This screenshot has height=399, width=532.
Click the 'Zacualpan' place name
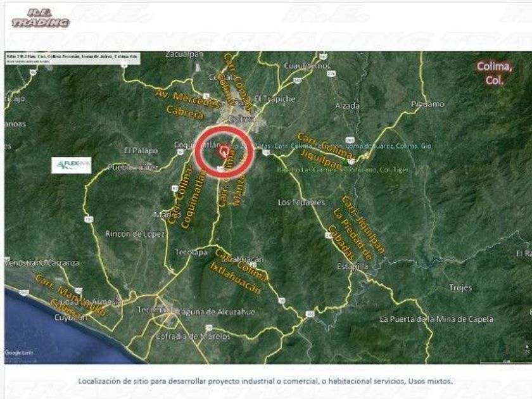184,54
